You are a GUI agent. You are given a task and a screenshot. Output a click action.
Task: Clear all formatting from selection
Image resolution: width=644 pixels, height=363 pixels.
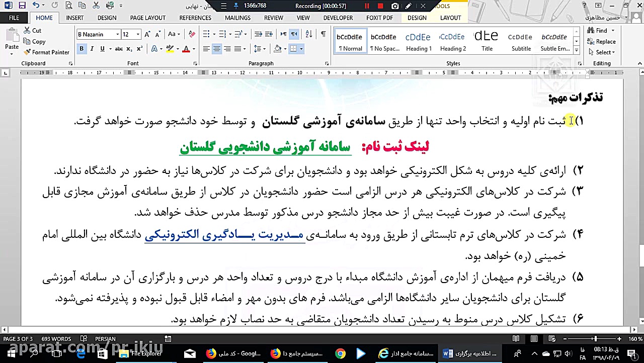point(192,34)
